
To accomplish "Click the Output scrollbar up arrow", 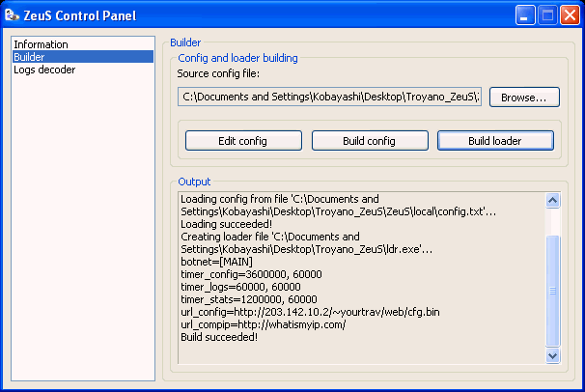I will point(553,201).
